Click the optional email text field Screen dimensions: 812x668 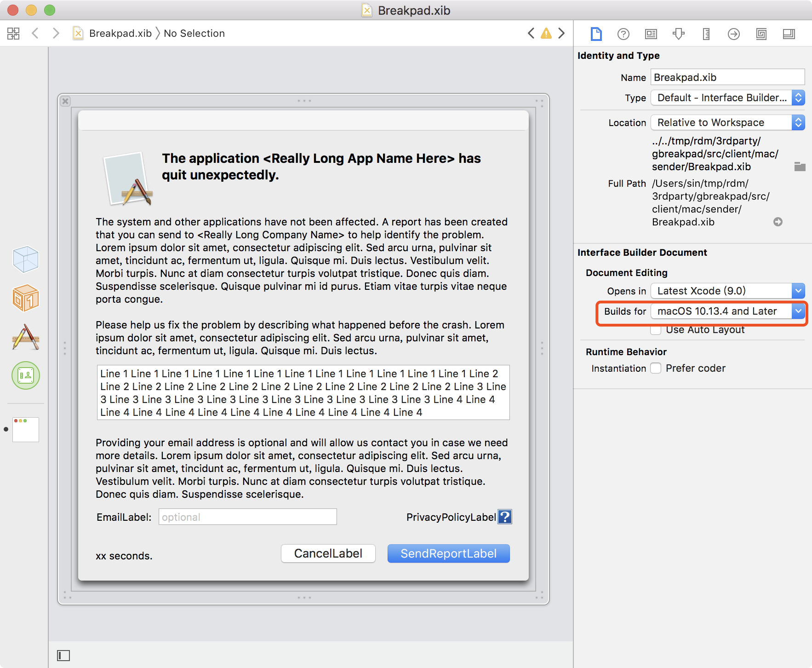(x=248, y=517)
